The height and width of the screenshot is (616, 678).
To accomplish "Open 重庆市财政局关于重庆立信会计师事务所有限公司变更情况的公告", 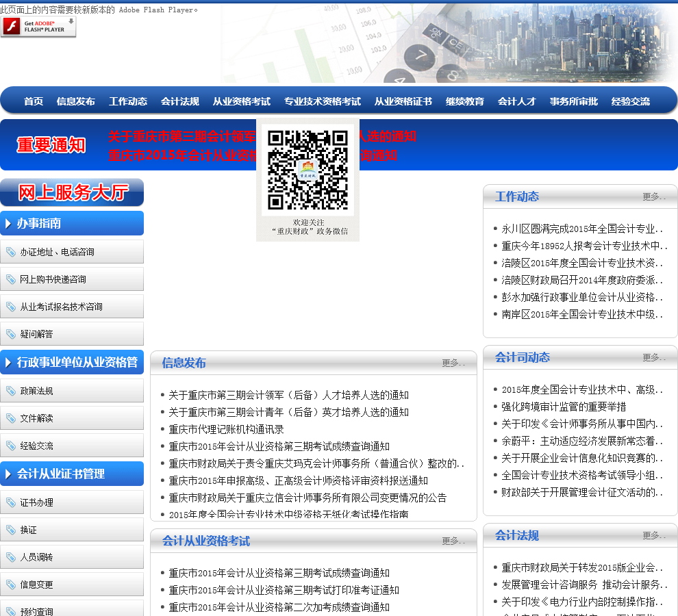I will click(307, 498).
